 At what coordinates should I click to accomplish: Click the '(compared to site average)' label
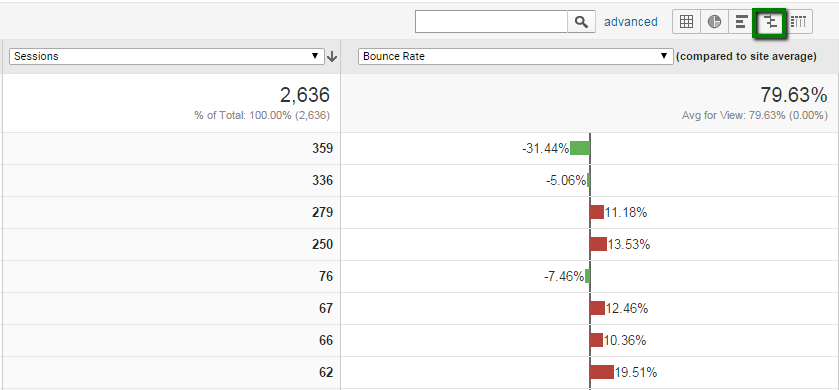coord(746,57)
